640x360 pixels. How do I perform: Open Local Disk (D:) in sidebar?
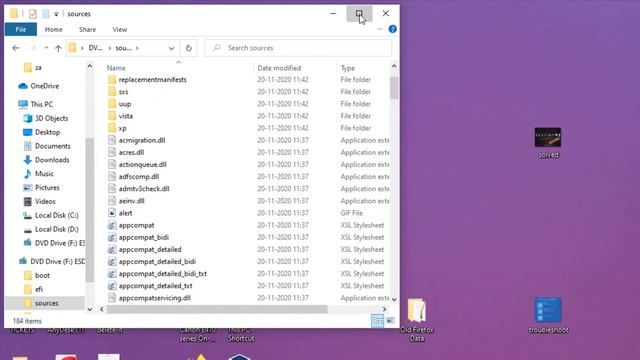[x=56, y=229]
